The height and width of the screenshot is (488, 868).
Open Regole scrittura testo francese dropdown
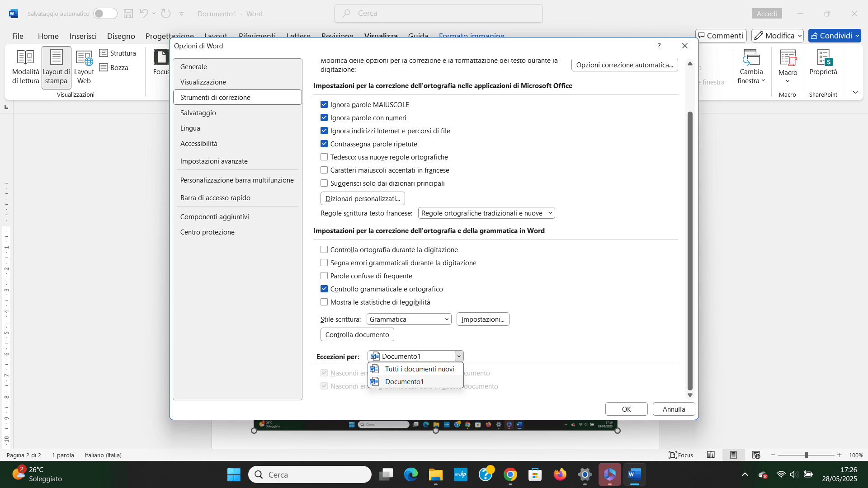point(486,213)
